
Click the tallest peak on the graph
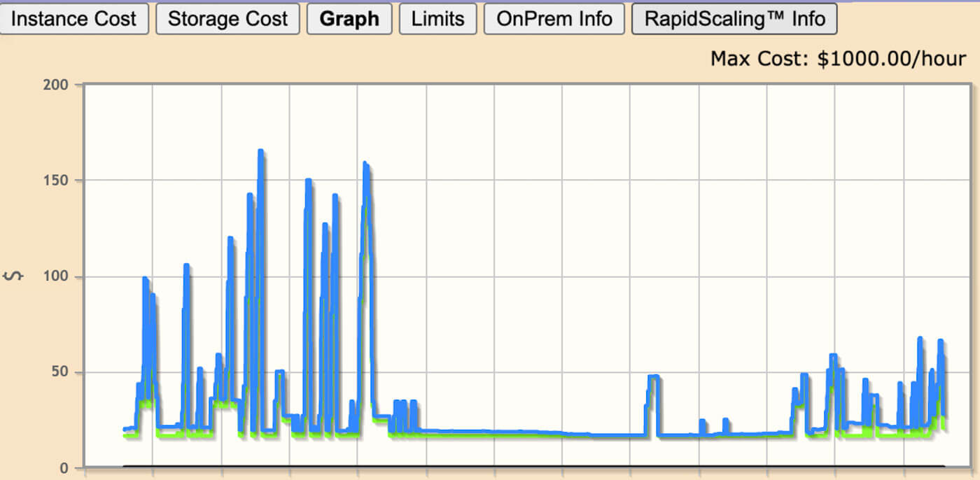pos(260,151)
